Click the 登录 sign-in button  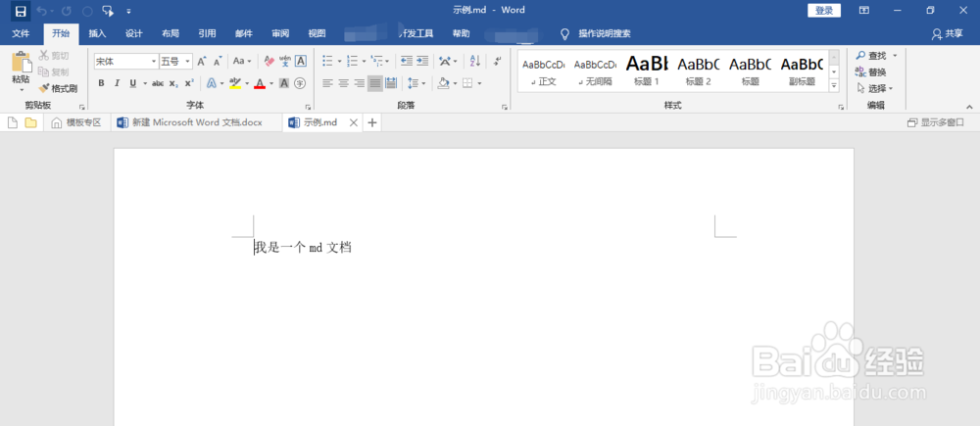(x=824, y=11)
